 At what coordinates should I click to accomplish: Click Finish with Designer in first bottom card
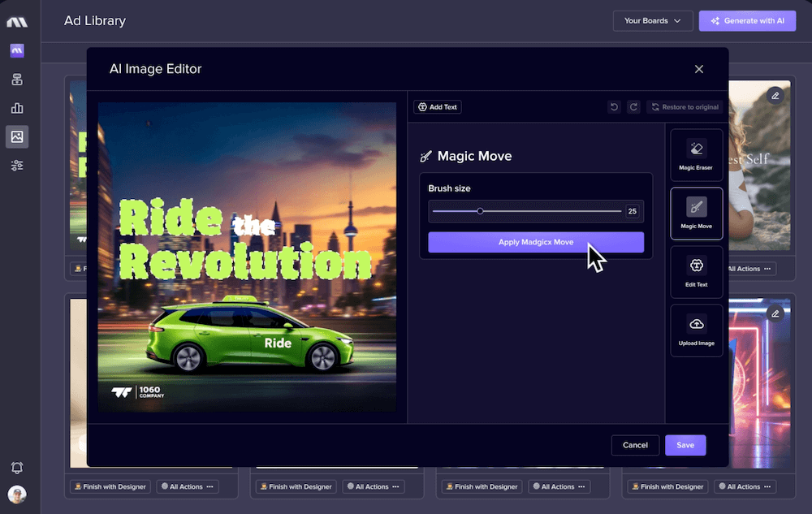point(110,486)
